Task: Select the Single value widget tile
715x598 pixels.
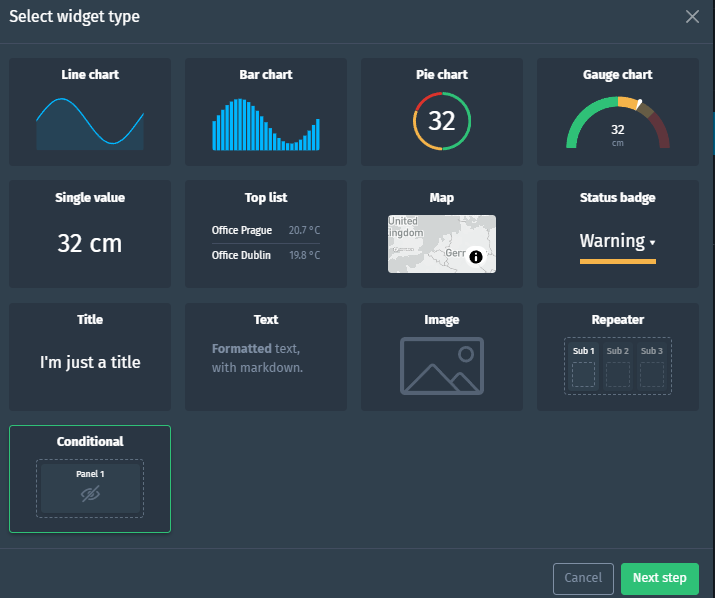Action: tap(90, 233)
